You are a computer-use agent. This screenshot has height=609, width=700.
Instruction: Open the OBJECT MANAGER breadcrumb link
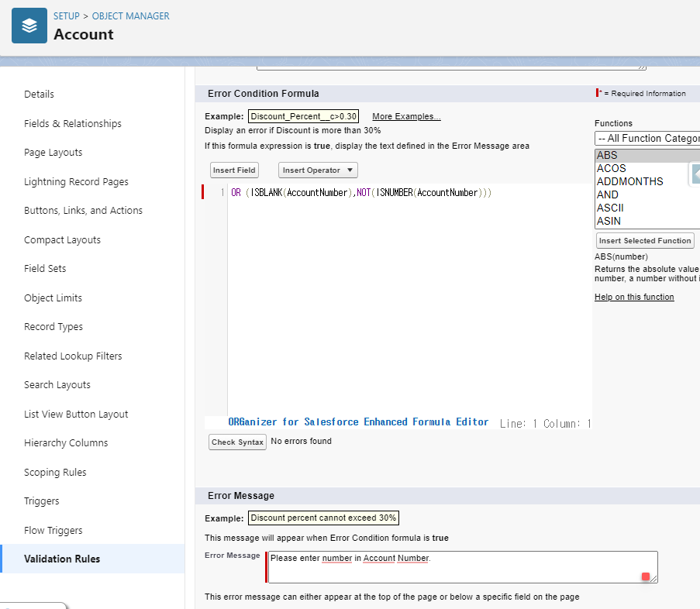(130, 16)
